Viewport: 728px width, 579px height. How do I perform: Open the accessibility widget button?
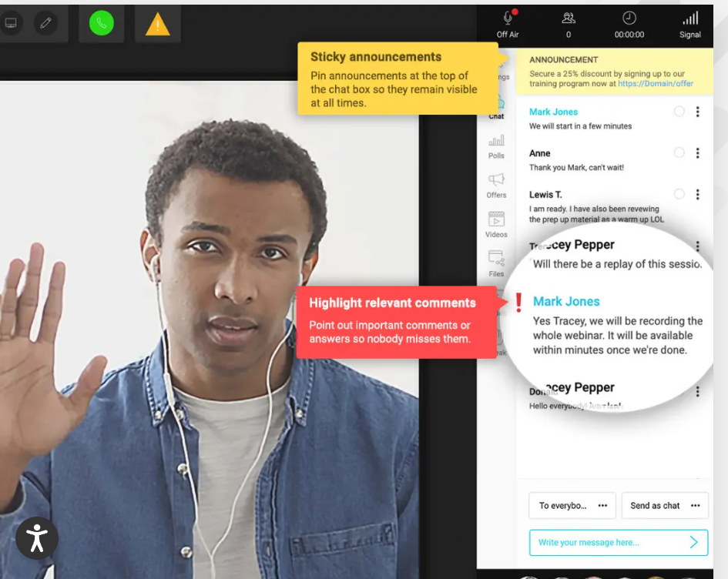[37, 538]
